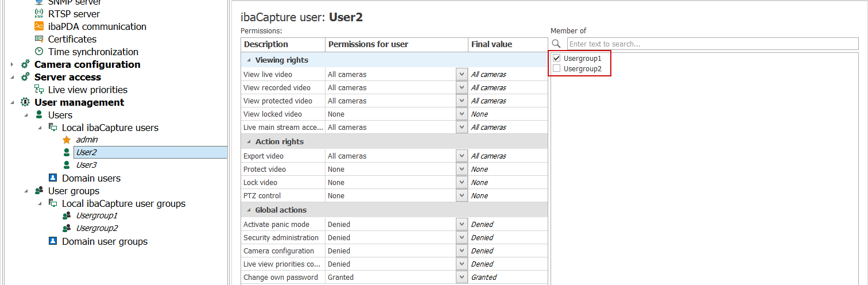Image resolution: width=868 pixels, height=285 pixels.
Task: Click the Local ibaCapture users icon
Action: [x=53, y=128]
